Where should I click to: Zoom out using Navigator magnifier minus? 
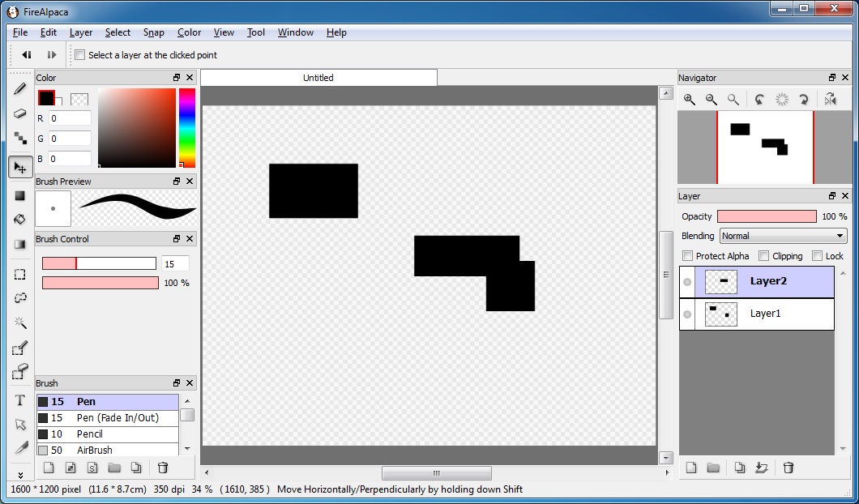click(711, 100)
